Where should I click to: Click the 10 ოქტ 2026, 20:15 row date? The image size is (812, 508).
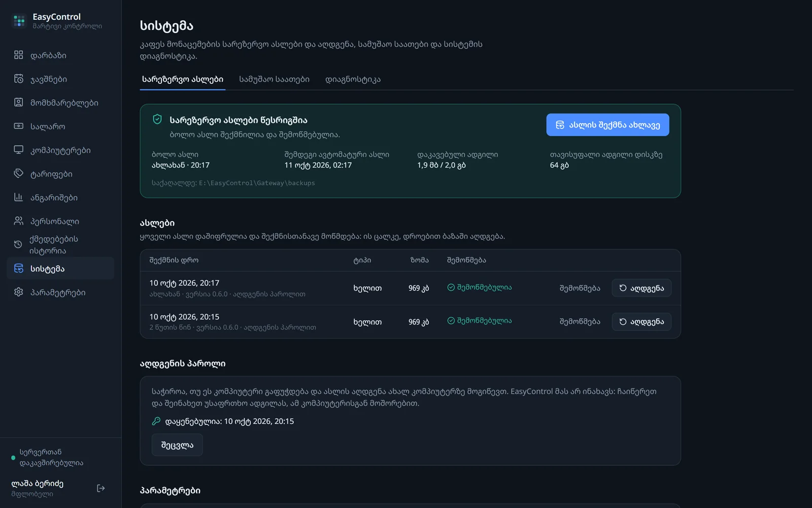click(x=184, y=316)
